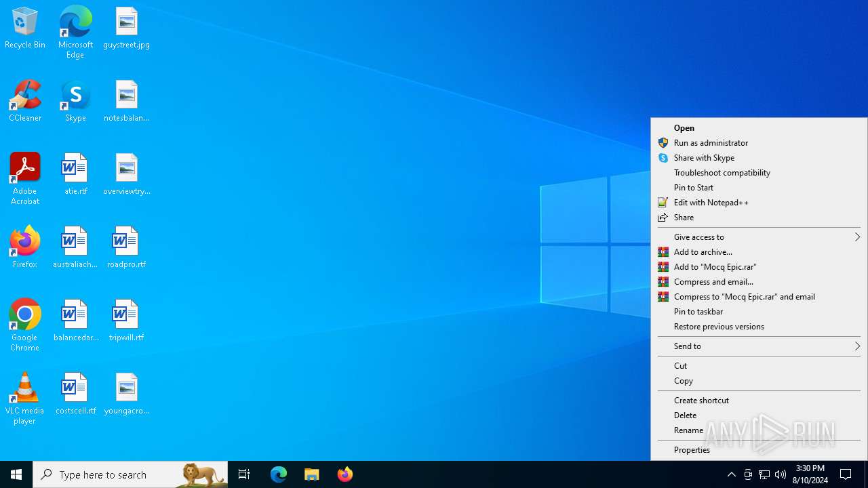
Task: Select the youngacro... image file icon
Action: 126,394
